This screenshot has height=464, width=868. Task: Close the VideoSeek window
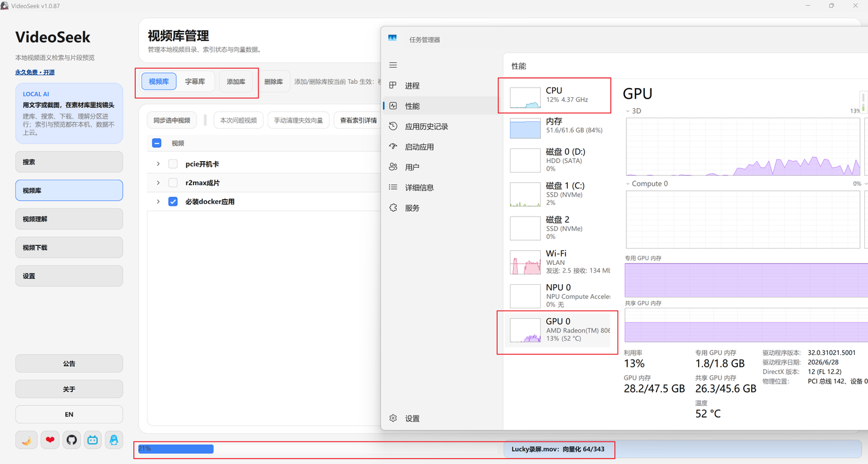[x=855, y=5]
